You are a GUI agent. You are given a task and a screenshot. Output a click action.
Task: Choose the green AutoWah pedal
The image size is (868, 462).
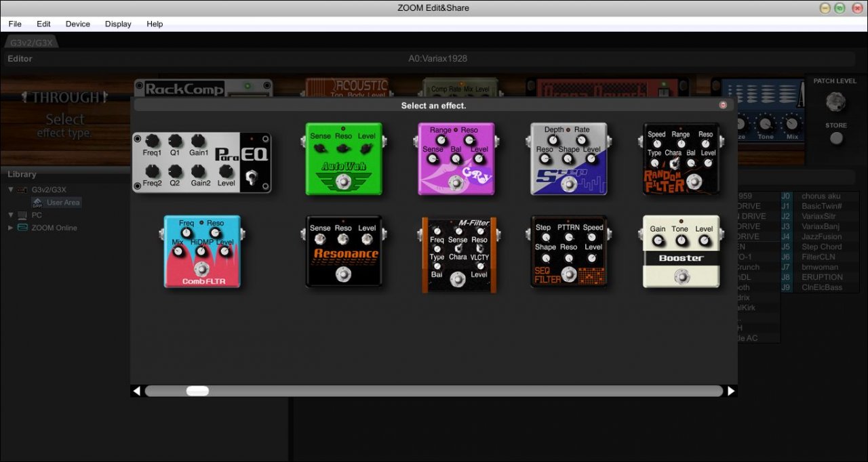point(344,159)
